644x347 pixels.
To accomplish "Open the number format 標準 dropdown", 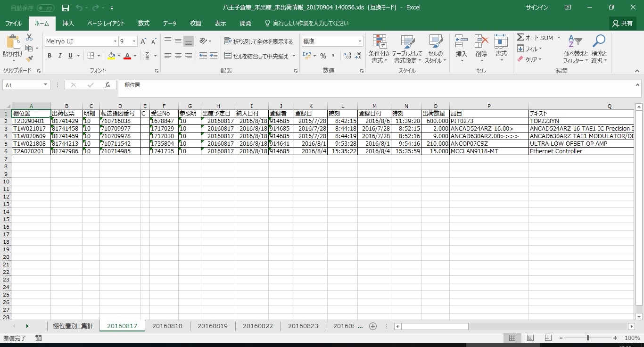I will point(360,41).
